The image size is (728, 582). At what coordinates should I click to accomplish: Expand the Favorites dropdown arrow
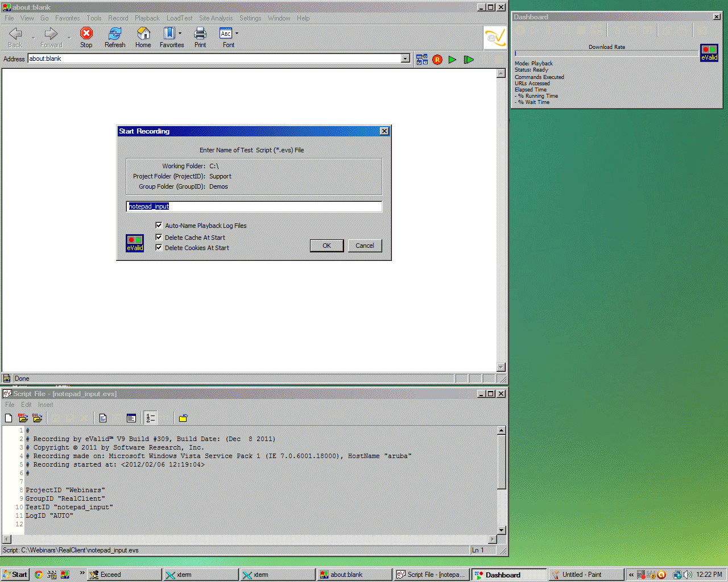point(180,34)
